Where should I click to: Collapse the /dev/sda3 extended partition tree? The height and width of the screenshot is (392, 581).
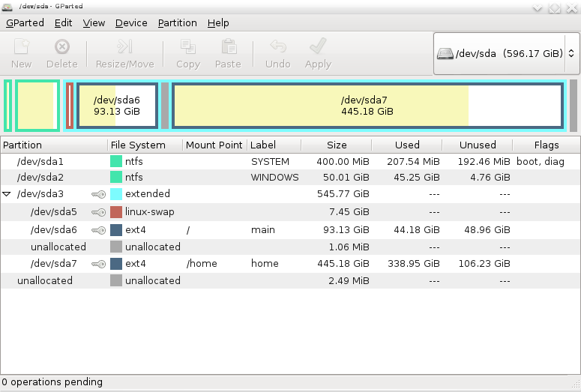coord(7,194)
